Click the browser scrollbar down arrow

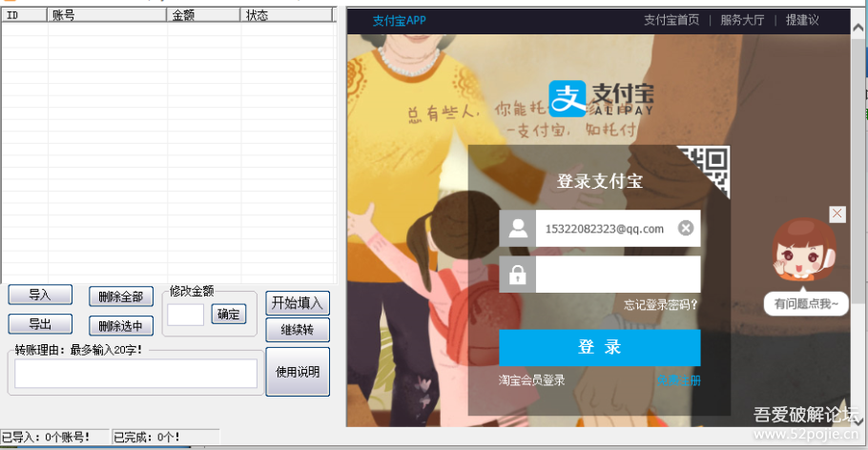click(858, 421)
